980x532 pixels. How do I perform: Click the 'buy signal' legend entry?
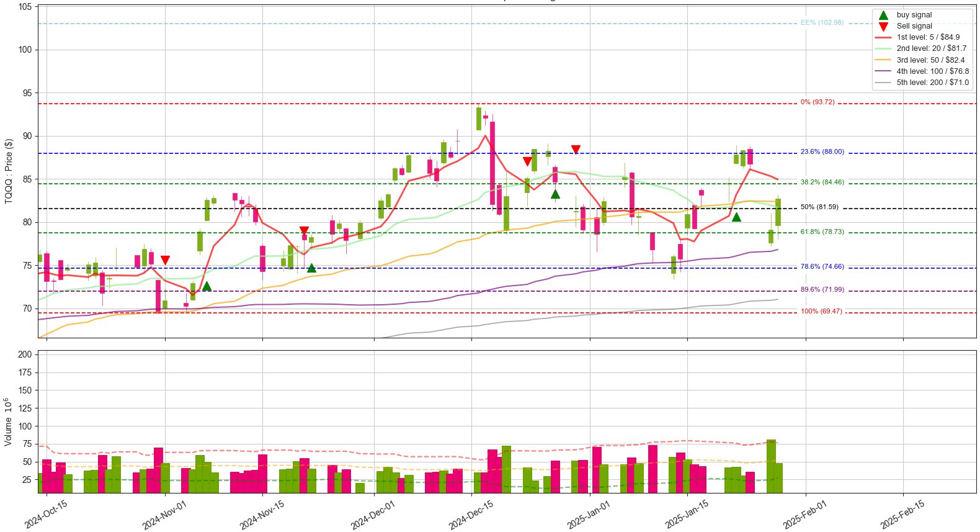point(914,15)
